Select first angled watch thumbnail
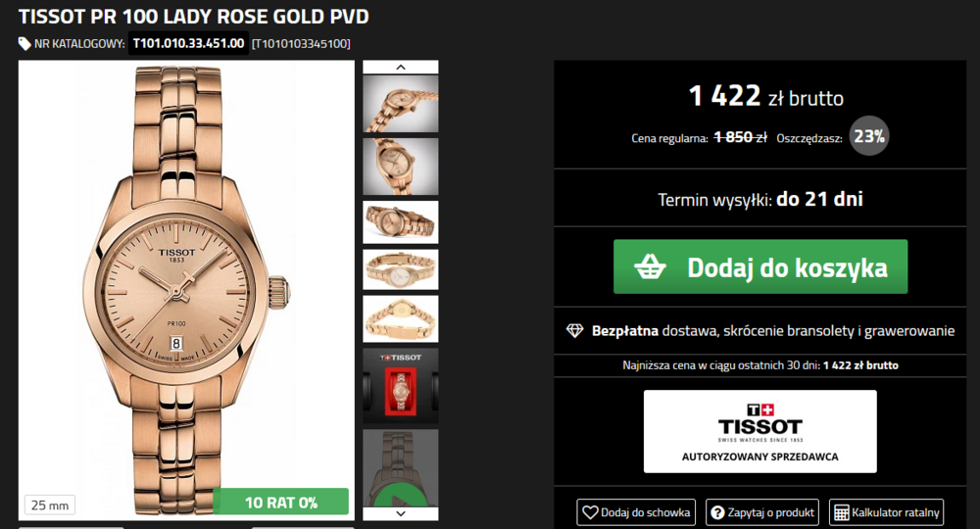 click(401, 104)
